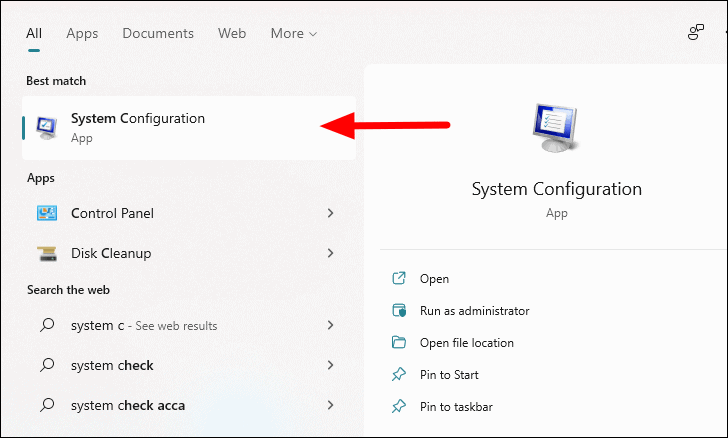728x438 pixels.
Task: Click the Pin to Start pin icon
Action: pyautogui.click(x=399, y=374)
